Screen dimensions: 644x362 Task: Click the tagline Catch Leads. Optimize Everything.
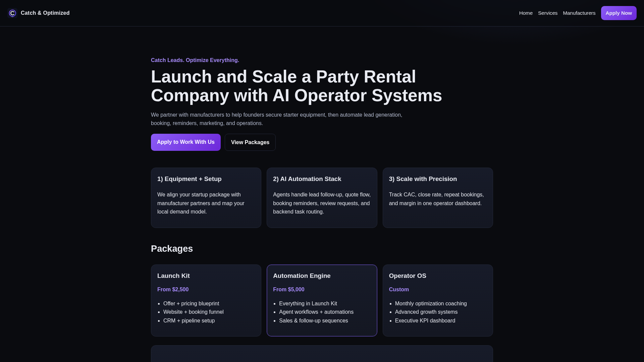coord(195,60)
